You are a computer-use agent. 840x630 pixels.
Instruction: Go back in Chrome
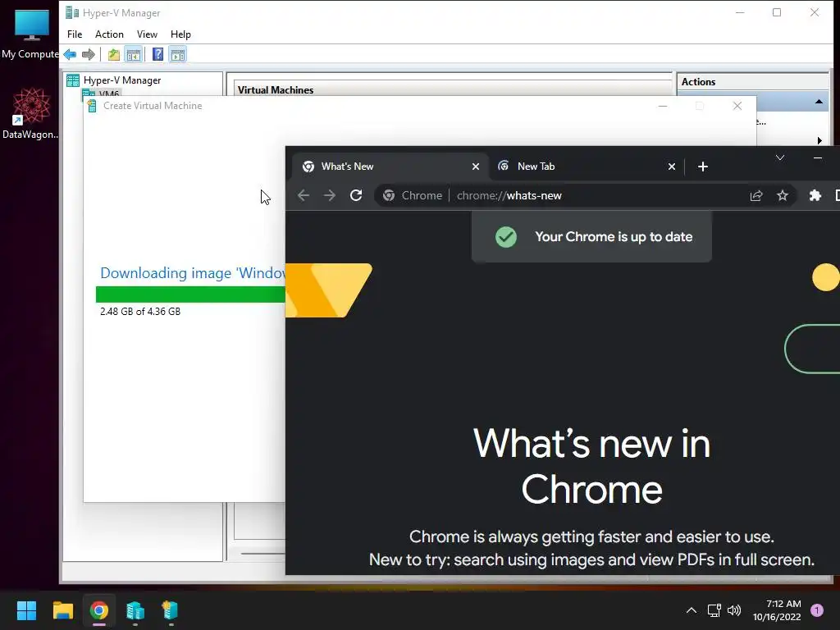point(304,195)
